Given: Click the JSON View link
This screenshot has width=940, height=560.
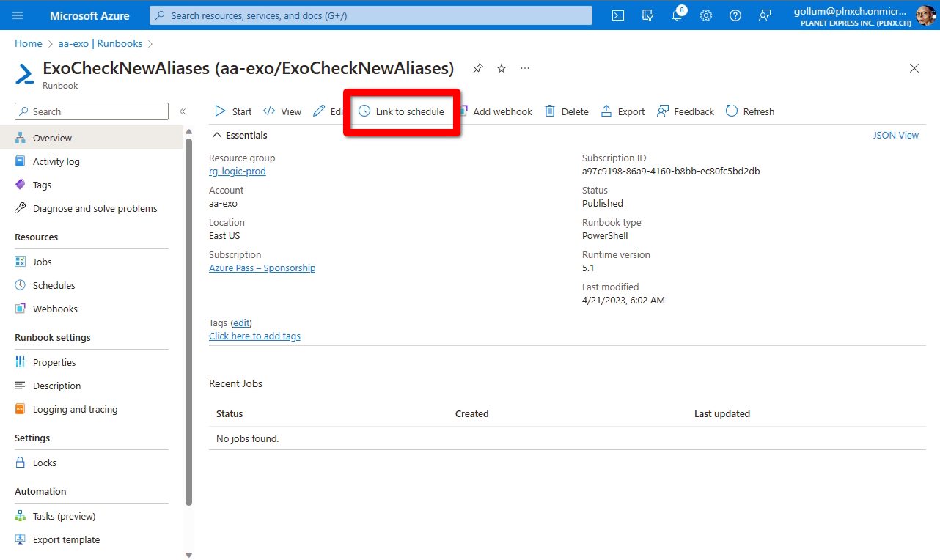Looking at the screenshot, I should coord(895,135).
